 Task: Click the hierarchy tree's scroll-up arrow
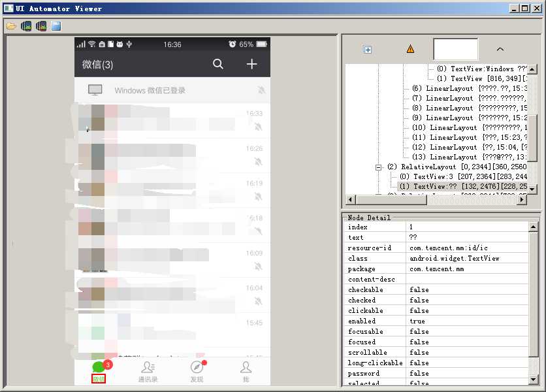[532, 69]
